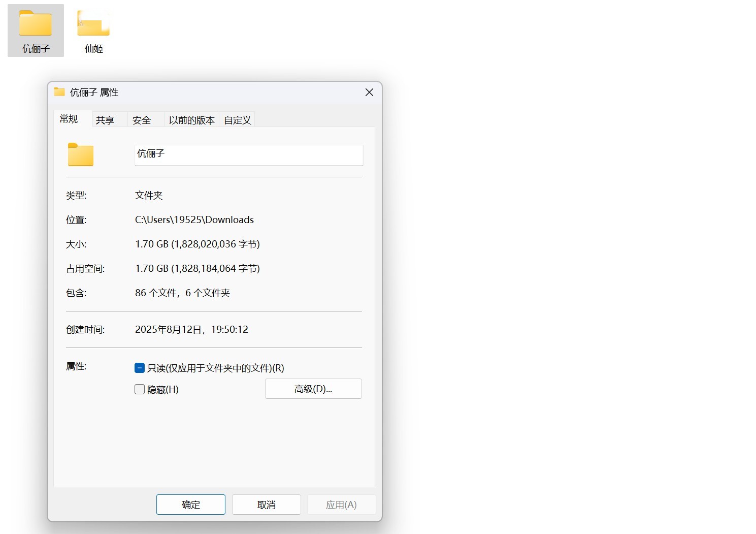Select the desktop folder icon for 伉俪子
This screenshot has height=534, width=756.
tap(36, 24)
